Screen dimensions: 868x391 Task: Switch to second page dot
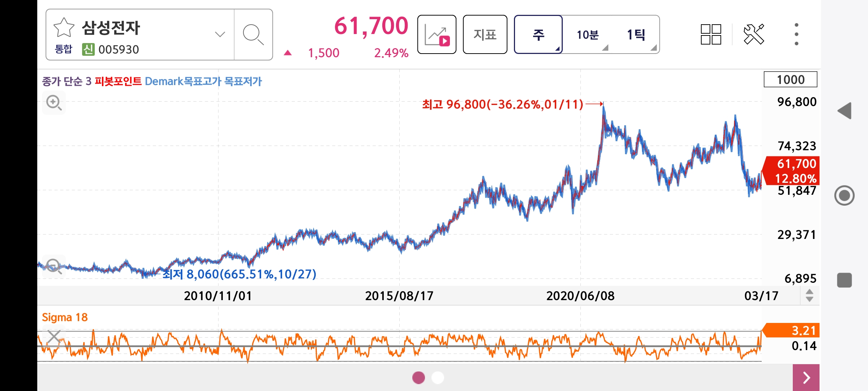pos(438,378)
